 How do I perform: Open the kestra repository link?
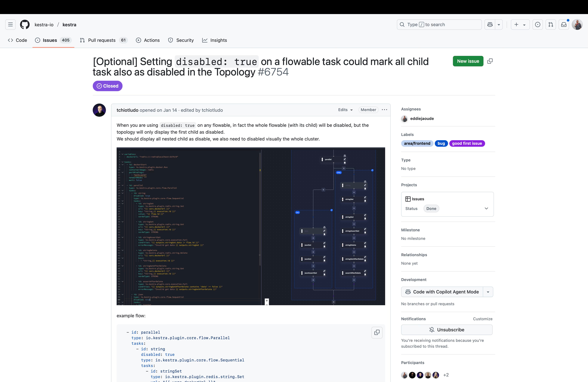coord(69,25)
